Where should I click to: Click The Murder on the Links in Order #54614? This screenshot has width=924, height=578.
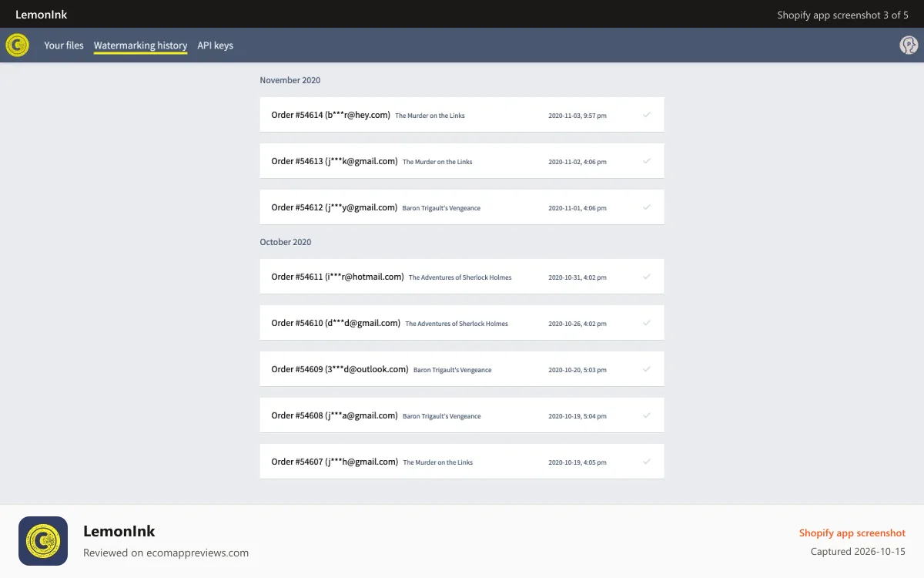tap(430, 116)
